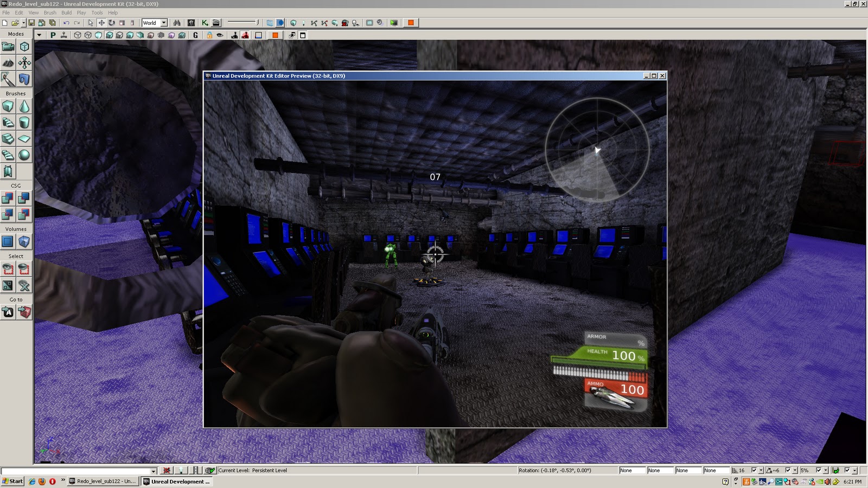868x488 pixels.
Task: Save the current level with floppy icon
Action: (31, 23)
